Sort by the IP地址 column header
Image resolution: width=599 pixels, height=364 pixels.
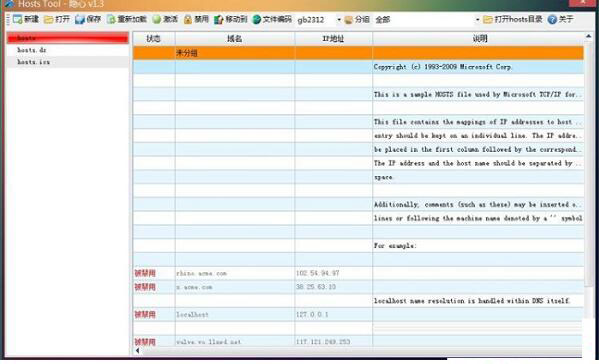(x=333, y=39)
